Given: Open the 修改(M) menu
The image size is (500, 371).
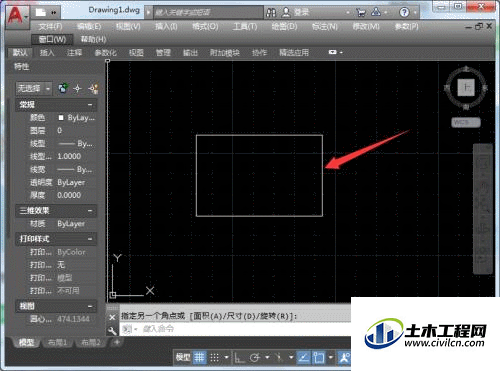Looking at the screenshot, I should coord(366,26).
